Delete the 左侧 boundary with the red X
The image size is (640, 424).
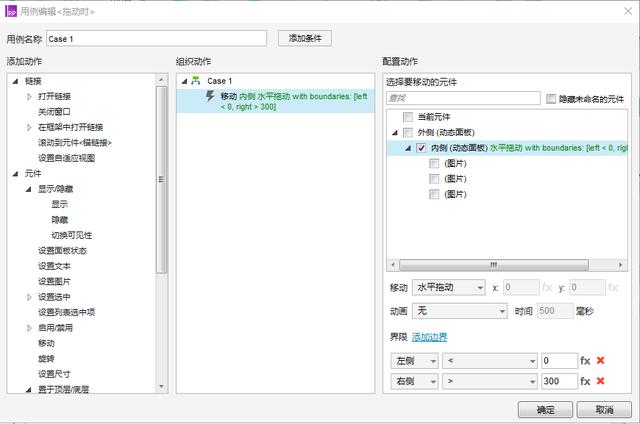(x=601, y=360)
